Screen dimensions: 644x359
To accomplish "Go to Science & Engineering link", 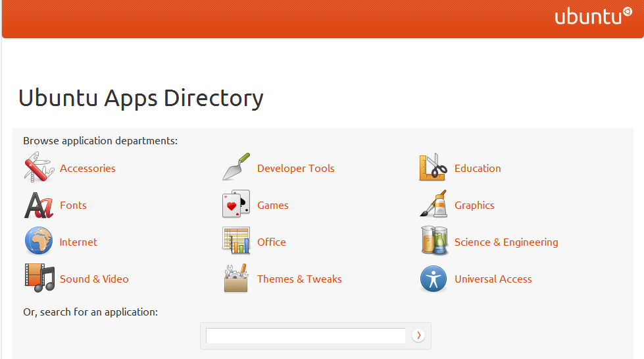I will pyautogui.click(x=506, y=242).
